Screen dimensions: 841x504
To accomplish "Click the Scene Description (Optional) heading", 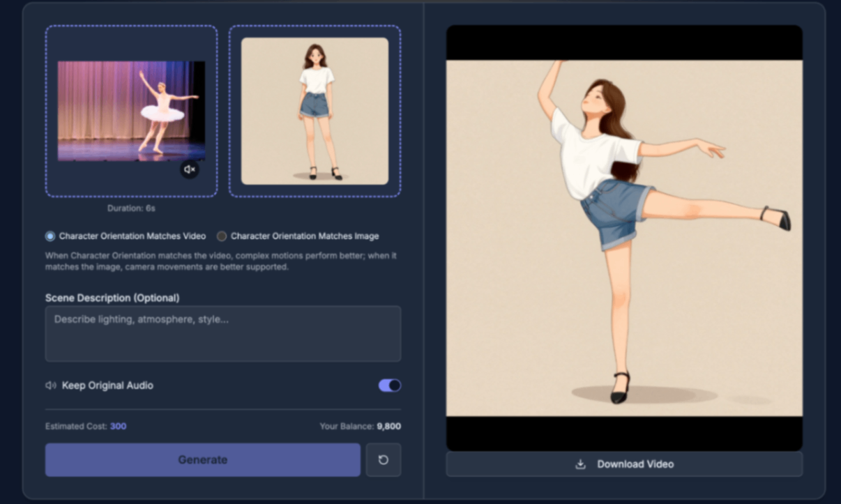I will pos(112,298).
